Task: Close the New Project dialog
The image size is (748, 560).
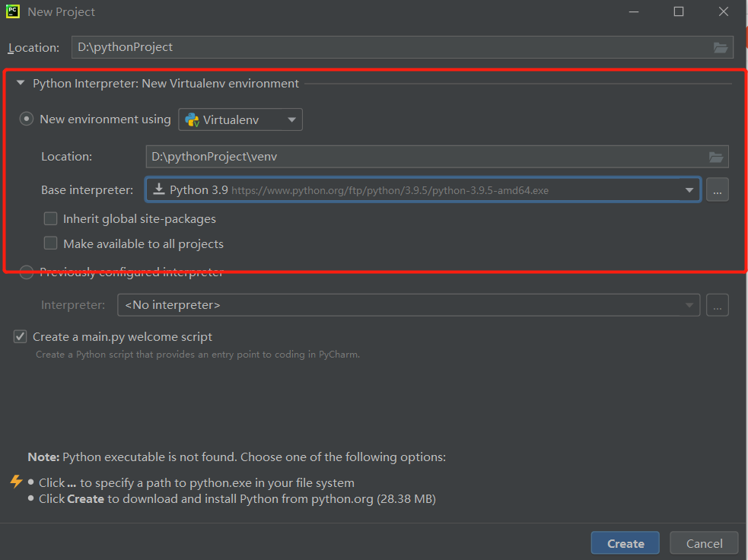Action: [723, 12]
